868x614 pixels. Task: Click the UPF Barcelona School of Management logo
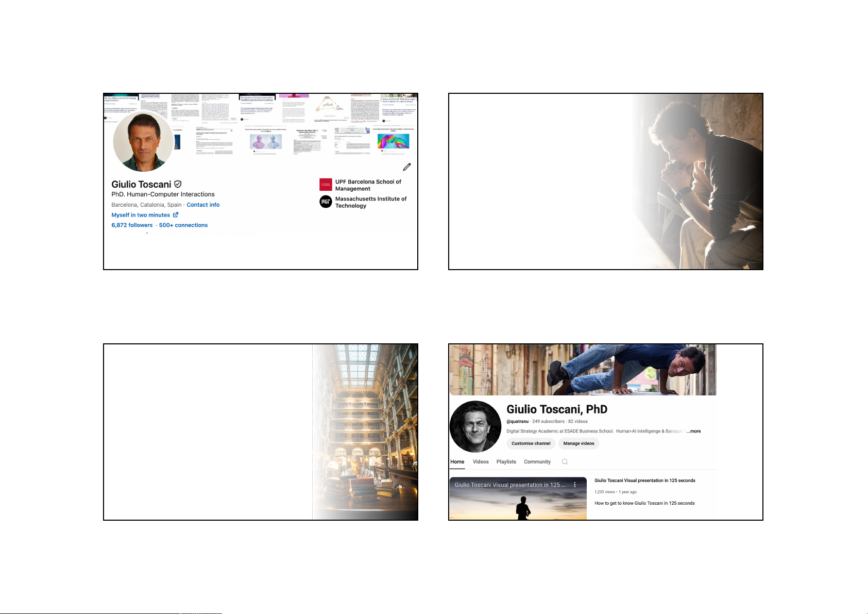click(326, 185)
